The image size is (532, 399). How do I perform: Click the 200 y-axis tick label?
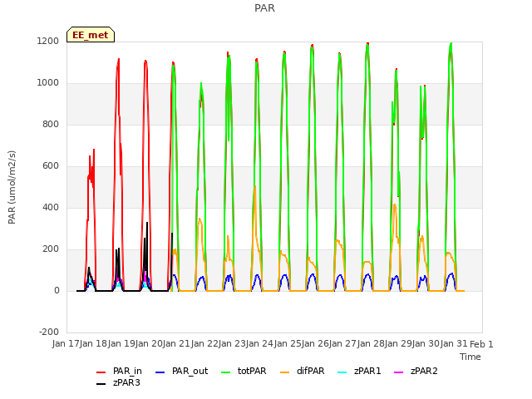click(x=51, y=249)
